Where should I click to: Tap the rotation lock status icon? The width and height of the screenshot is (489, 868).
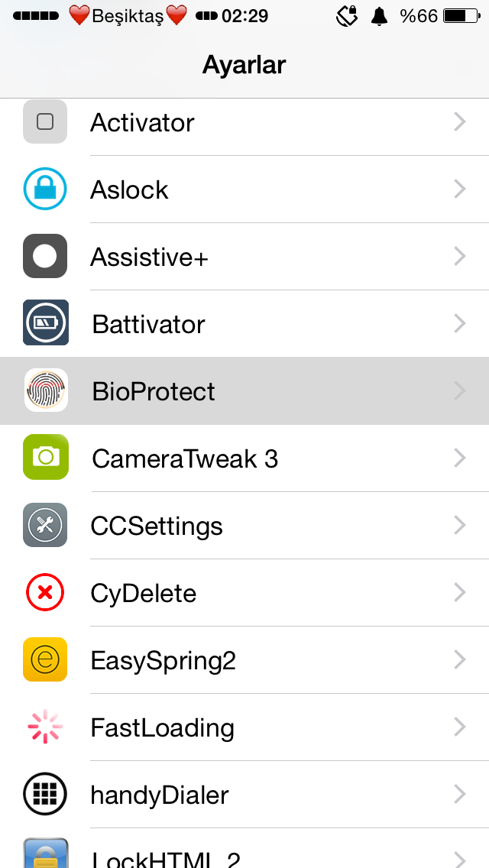(347, 17)
